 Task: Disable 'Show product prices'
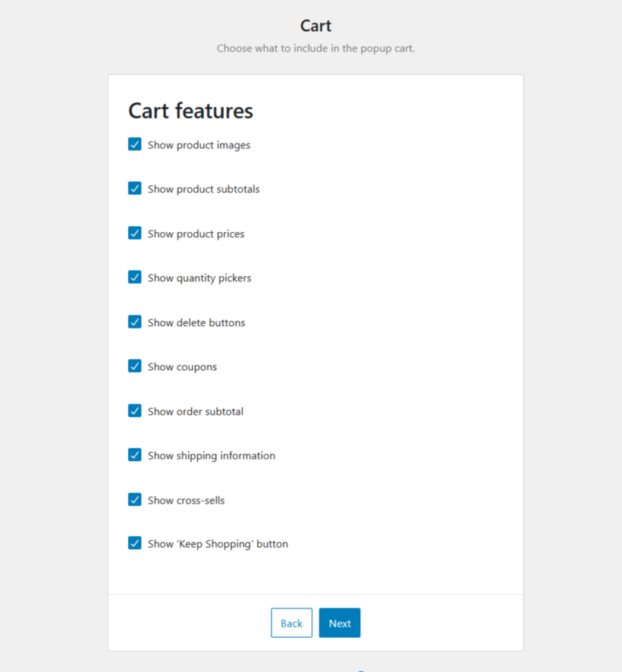(134, 233)
